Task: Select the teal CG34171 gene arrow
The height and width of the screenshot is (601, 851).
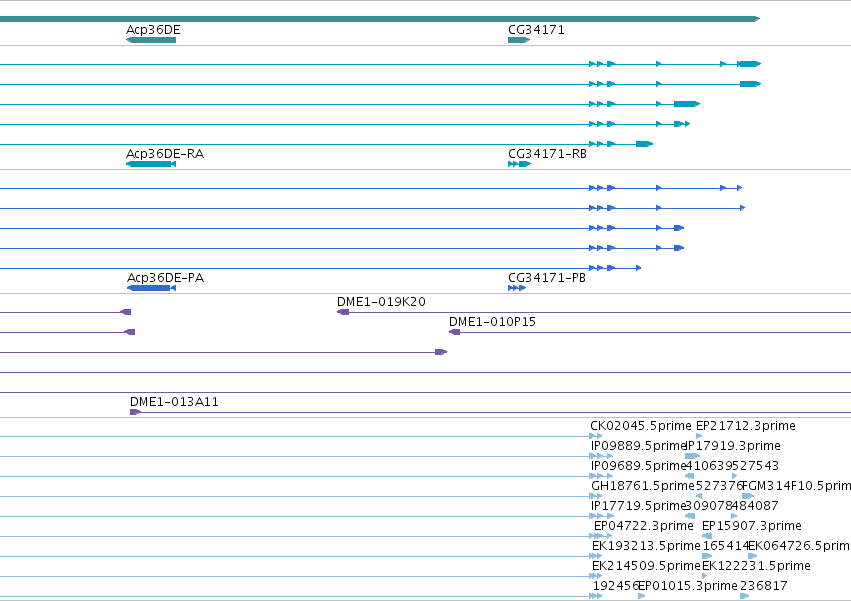Action: pyautogui.click(x=519, y=40)
